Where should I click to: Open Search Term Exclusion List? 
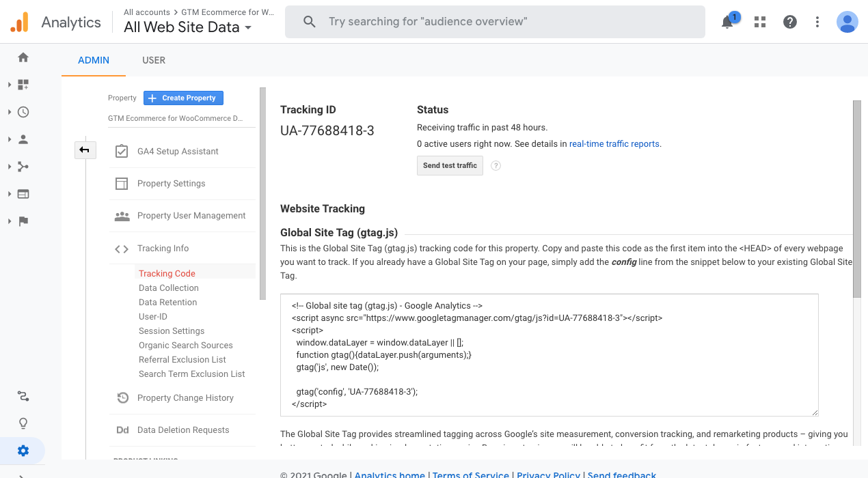(x=192, y=374)
